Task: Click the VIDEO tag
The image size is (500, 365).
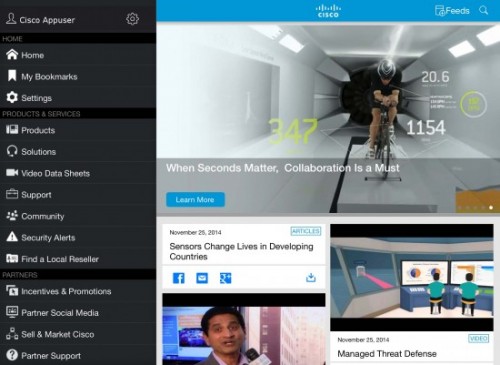Action: pyautogui.click(x=478, y=339)
